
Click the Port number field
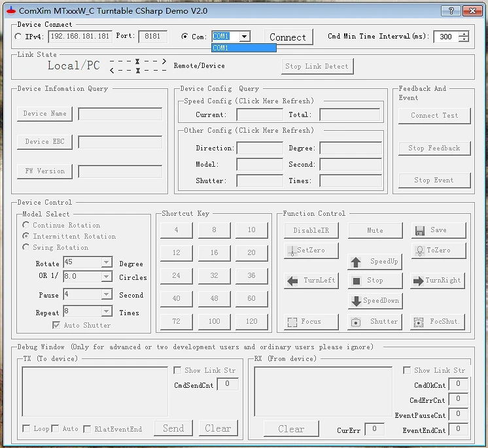coord(152,37)
